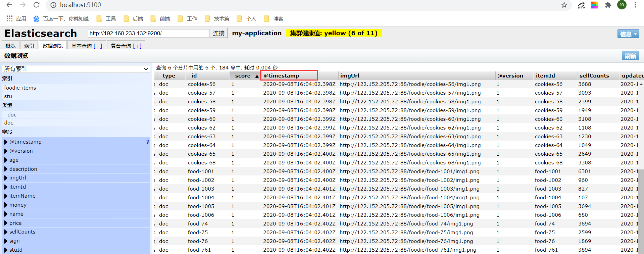Switch to the 概览 tab
Image resolution: width=644 pixels, height=254 pixels.
coord(10,45)
